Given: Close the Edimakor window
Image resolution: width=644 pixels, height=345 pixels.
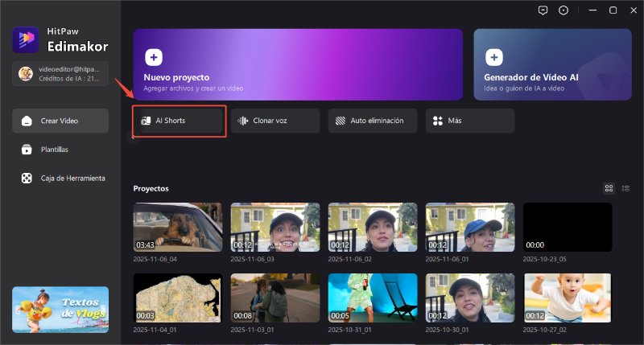Looking at the screenshot, I should [634, 10].
